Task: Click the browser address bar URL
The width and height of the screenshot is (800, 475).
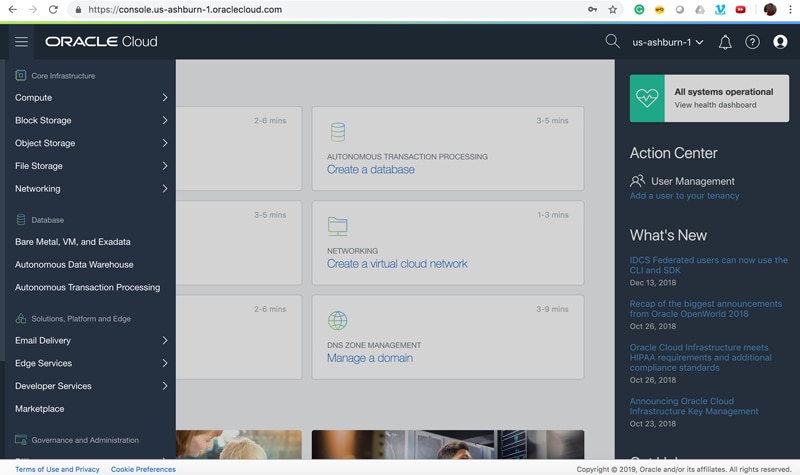Action: tap(185, 9)
